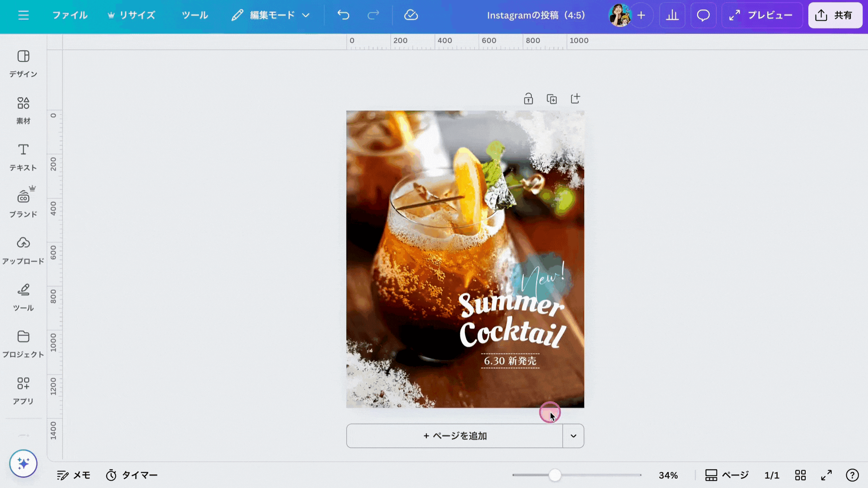Expand add page options chevron

point(573,436)
